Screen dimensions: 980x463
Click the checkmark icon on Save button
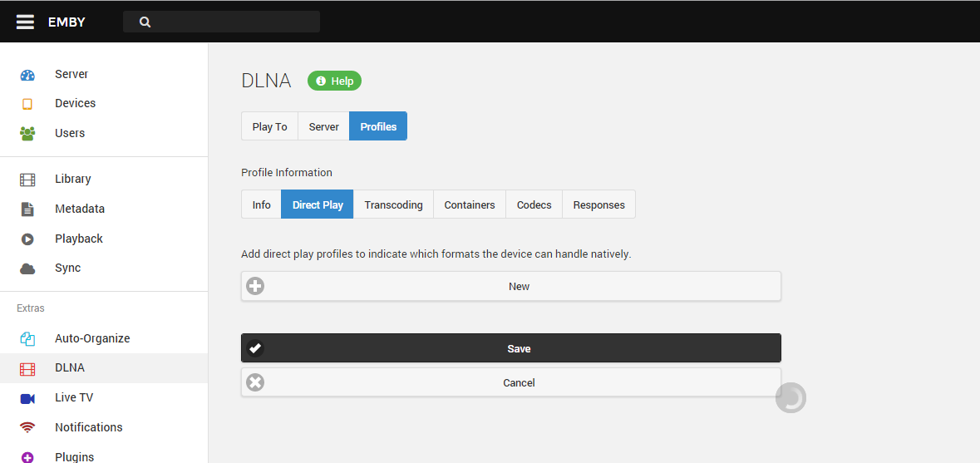(255, 348)
